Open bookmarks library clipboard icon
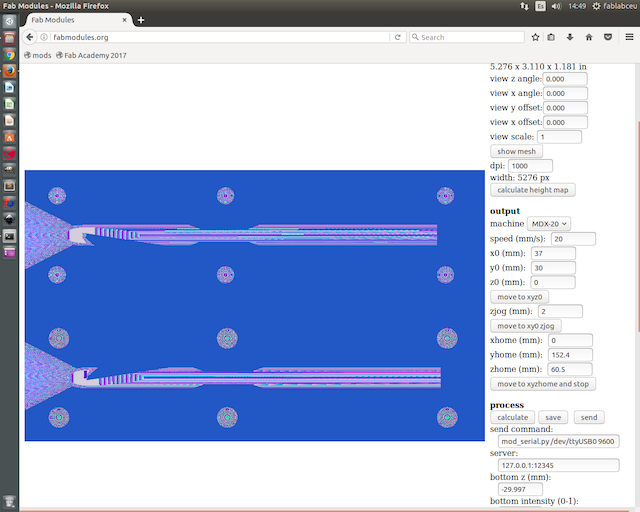Image resolution: width=640 pixels, height=512 pixels. tap(551, 37)
